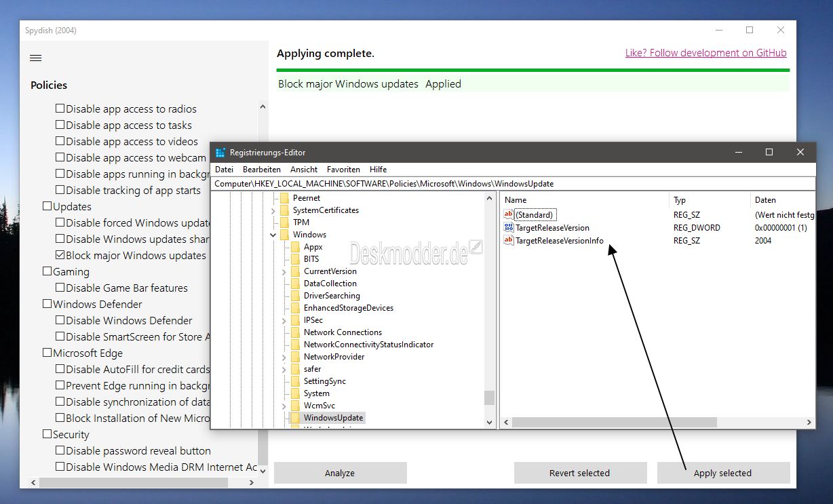Open the Hilfe menu
The height and width of the screenshot is (504, 833).
379,170
